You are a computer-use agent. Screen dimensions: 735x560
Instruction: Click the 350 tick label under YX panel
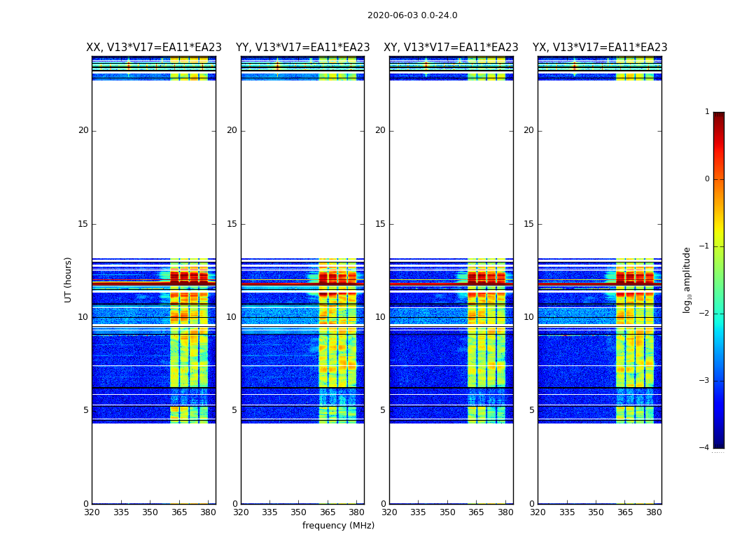point(596,512)
